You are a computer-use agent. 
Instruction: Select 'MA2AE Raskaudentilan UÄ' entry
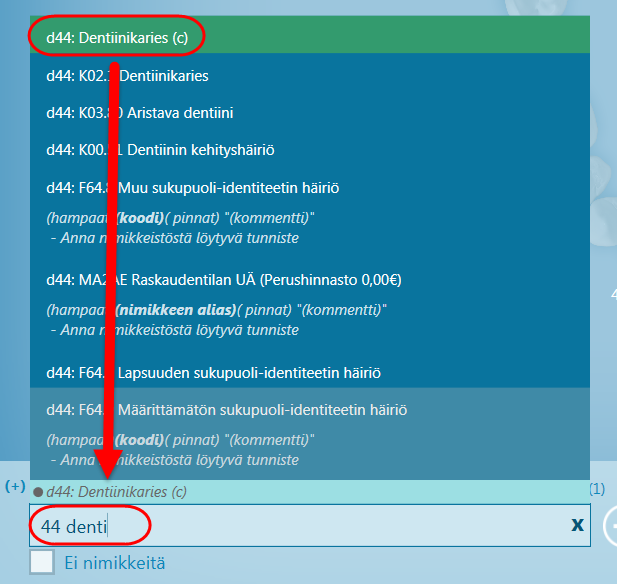(x=310, y=305)
